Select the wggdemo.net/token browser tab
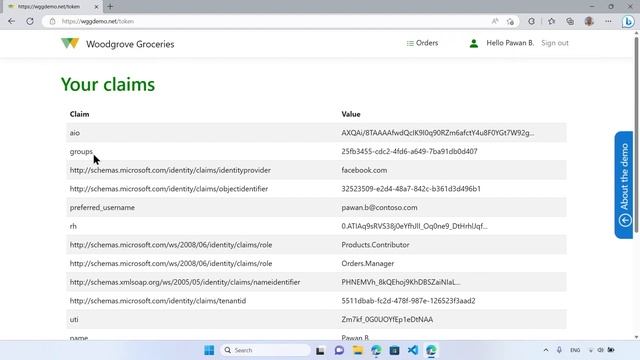 tap(52, 7)
